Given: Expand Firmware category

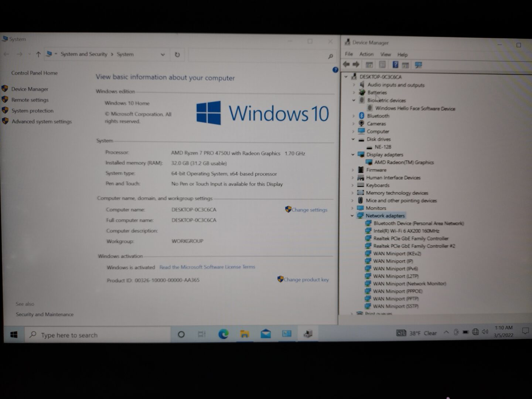Looking at the screenshot, I should coord(353,170).
